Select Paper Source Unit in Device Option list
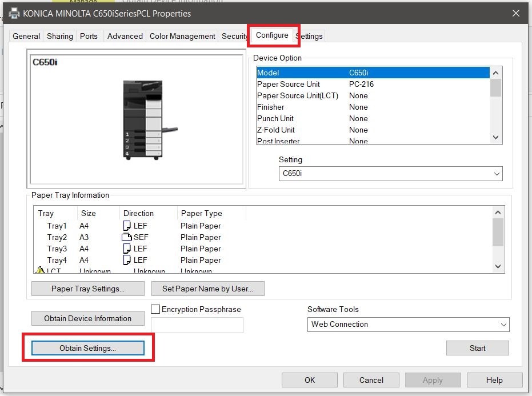This screenshot has height=396, width=532. pos(289,84)
